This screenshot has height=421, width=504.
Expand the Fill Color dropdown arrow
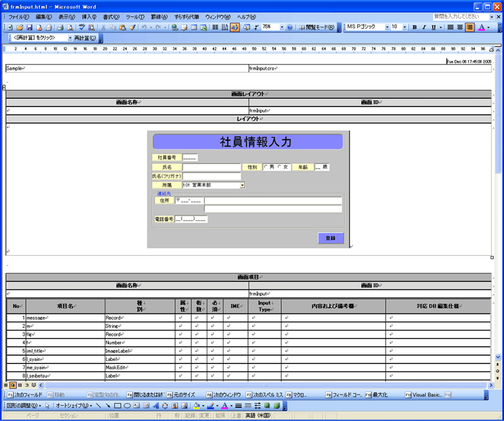203,406
